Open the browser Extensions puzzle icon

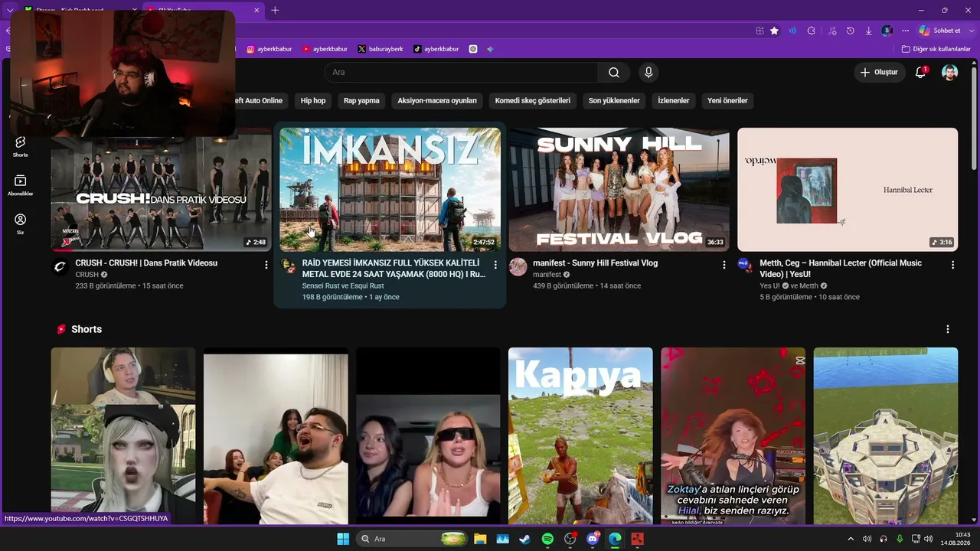pos(812,31)
